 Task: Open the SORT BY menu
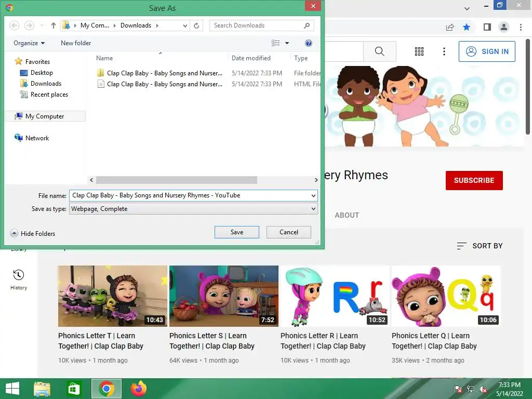click(x=480, y=246)
